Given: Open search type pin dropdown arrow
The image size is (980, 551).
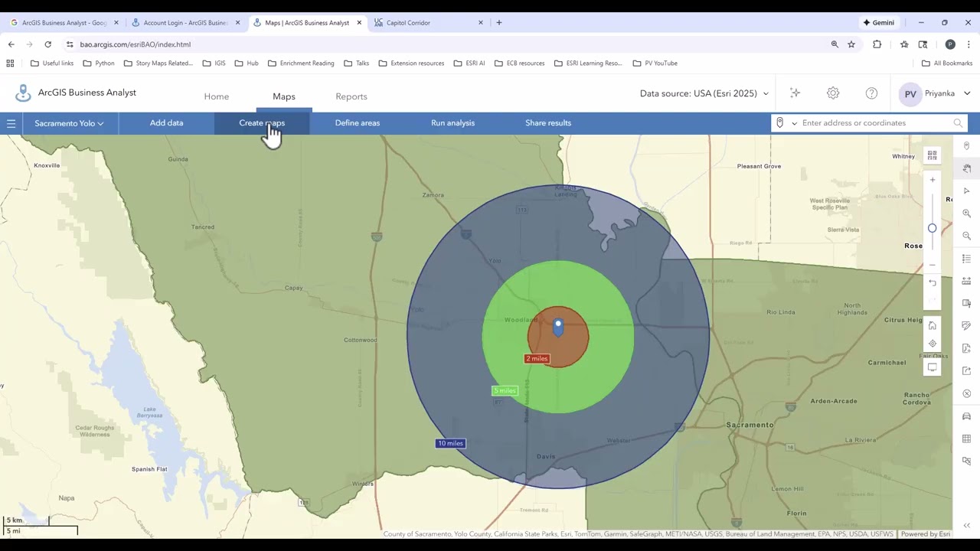Looking at the screenshot, I should 794,123.
